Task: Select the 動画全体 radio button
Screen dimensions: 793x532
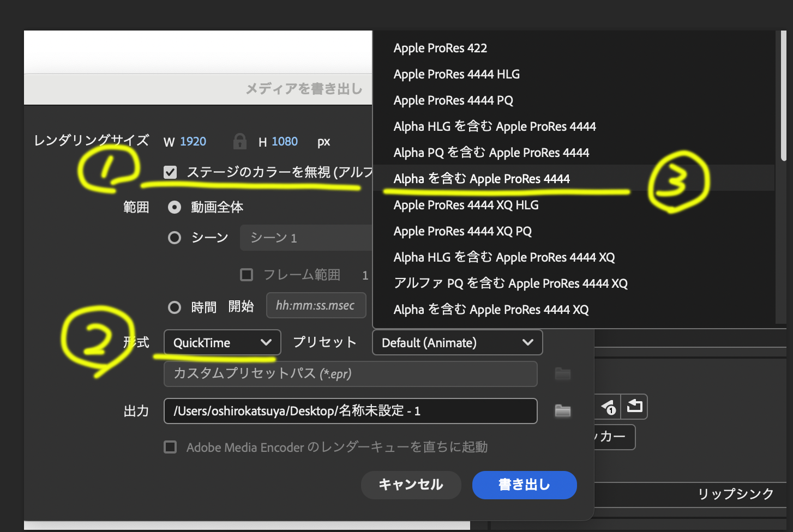Action: [174, 207]
